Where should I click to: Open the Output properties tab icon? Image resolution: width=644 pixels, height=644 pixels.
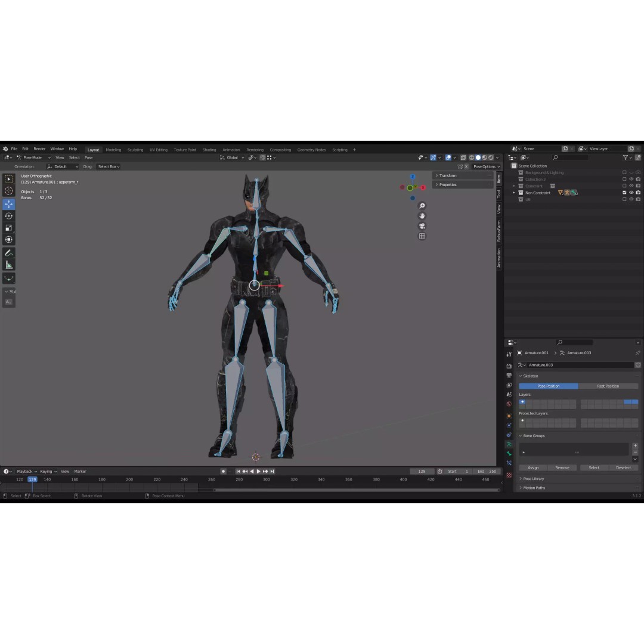pyautogui.click(x=509, y=376)
